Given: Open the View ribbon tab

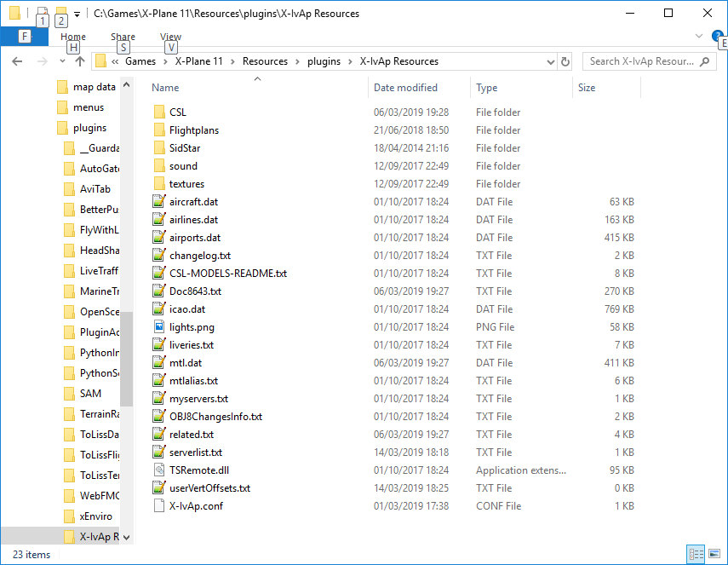Looking at the screenshot, I should point(170,37).
